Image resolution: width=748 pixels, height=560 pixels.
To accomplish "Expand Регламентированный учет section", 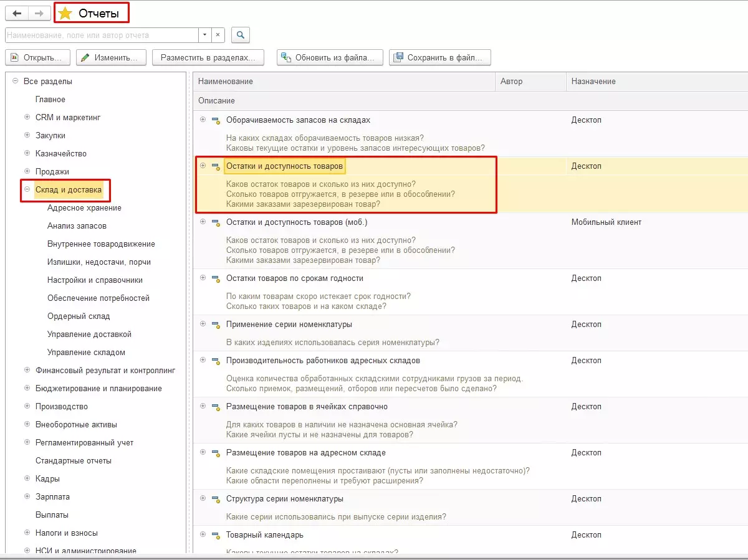I will [27, 442].
